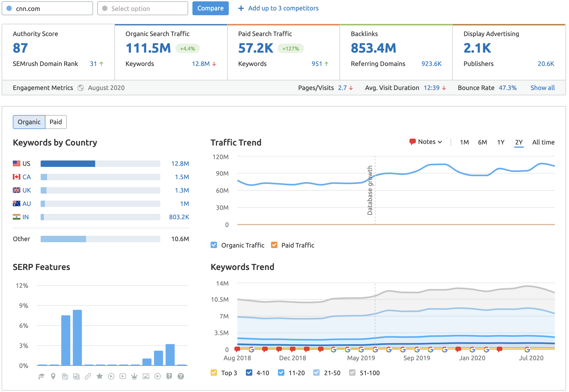Viewport: 569px width, 392px height.
Task: Click the Canada flag icon
Action: pyautogui.click(x=17, y=177)
